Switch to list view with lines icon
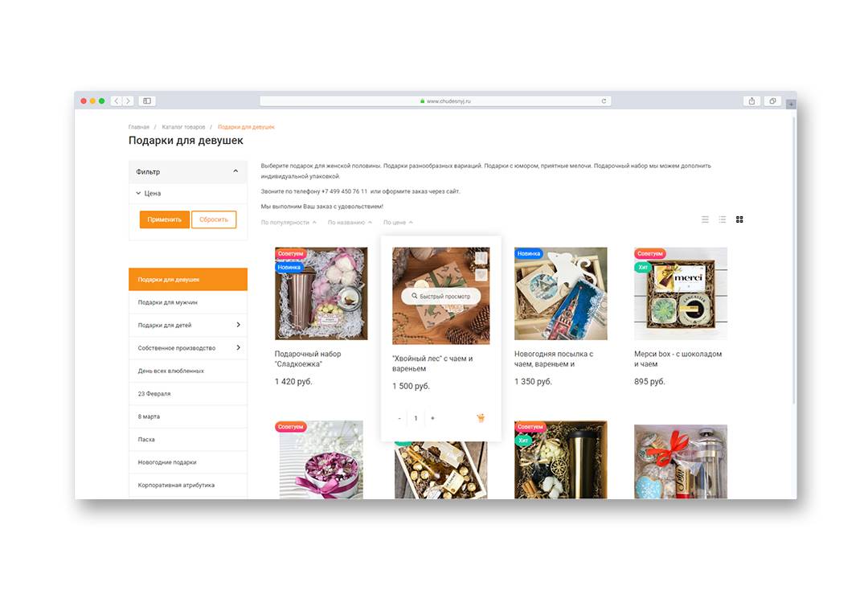This screenshot has width=868, height=611. tap(706, 220)
